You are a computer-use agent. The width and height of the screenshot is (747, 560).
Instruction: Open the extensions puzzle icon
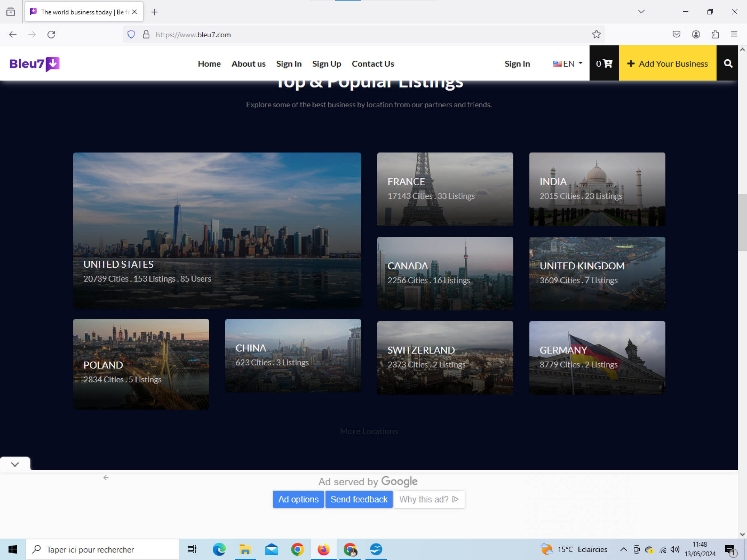click(x=715, y=35)
